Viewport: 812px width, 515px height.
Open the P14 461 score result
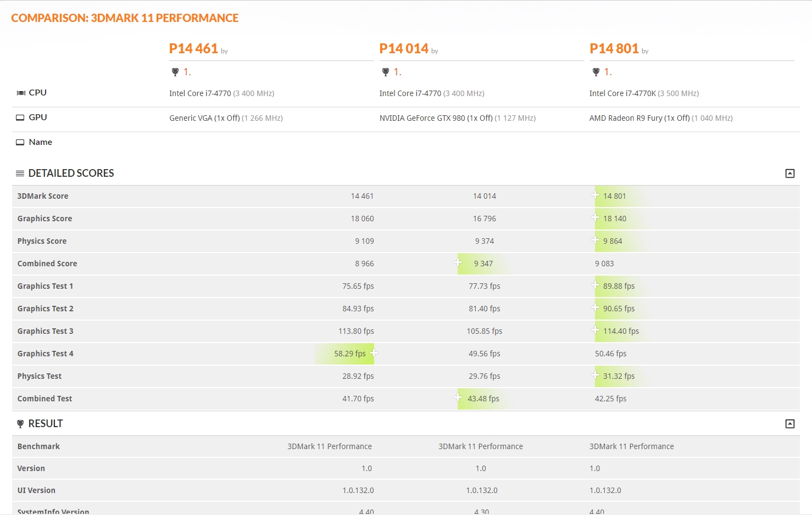(193, 49)
